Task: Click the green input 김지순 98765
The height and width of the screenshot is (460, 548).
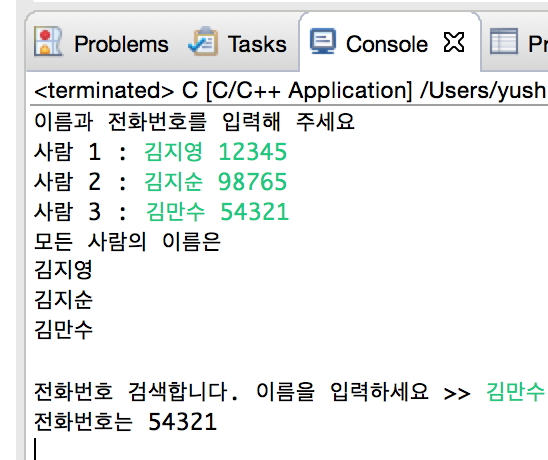Action: click(x=216, y=182)
